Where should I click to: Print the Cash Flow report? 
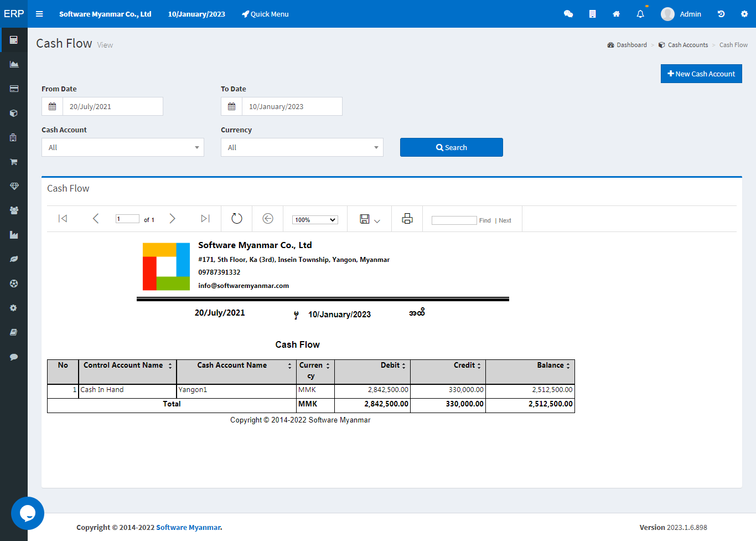pos(407,219)
